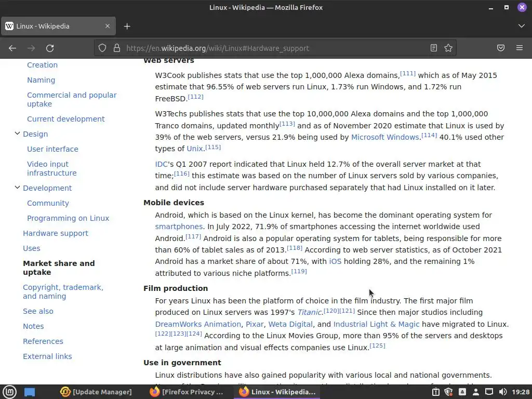Screen dimensions: 532x399
Task: Click the forward navigation arrow
Action: click(31, 48)
